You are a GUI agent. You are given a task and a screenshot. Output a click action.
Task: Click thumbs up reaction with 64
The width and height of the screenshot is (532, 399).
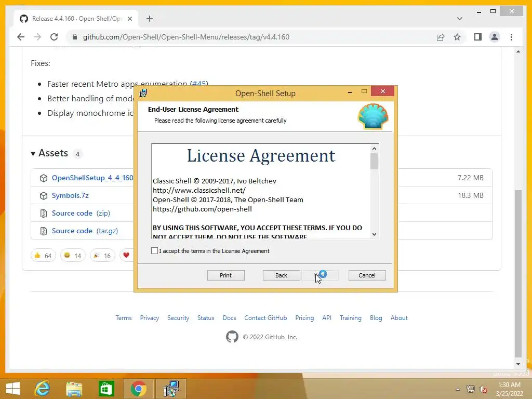[43, 256]
